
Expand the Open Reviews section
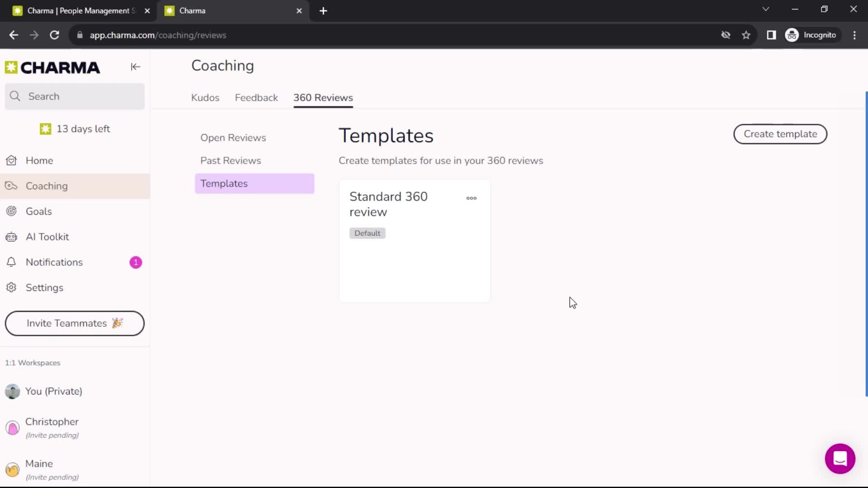coord(233,138)
